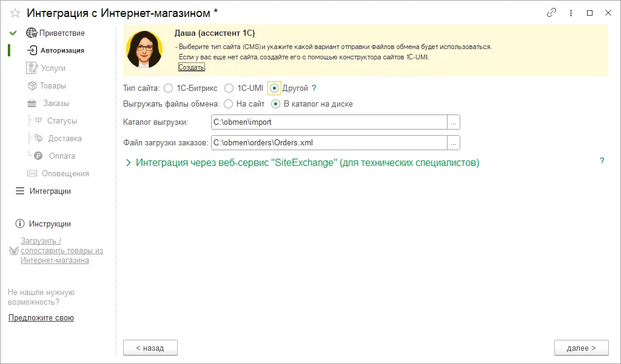The width and height of the screenshot is (621, 364).
Task: Browse for Каталог выгрузки folder
Action: pyautogui.click(x=454, y=122)
